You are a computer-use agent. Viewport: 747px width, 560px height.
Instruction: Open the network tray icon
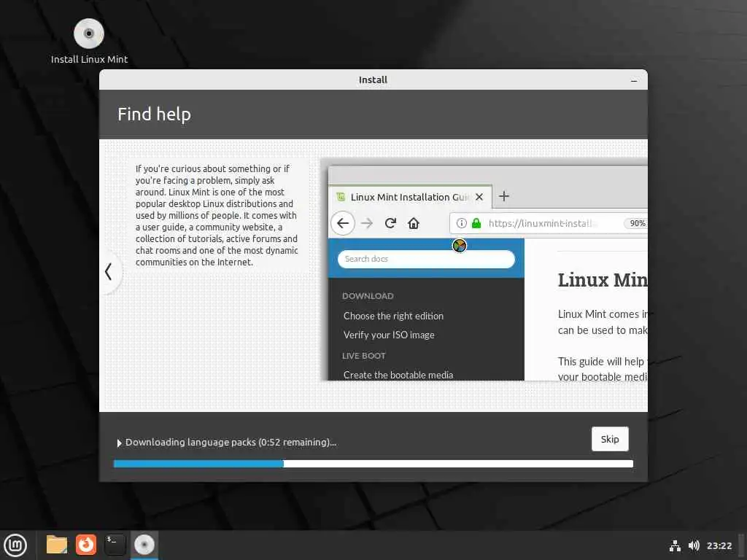(675, 545)
